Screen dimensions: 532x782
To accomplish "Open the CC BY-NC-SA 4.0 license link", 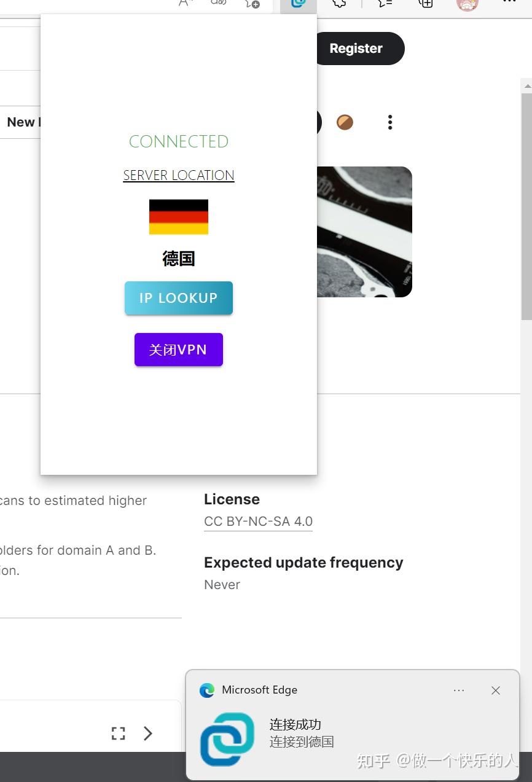I will [258, 522].
